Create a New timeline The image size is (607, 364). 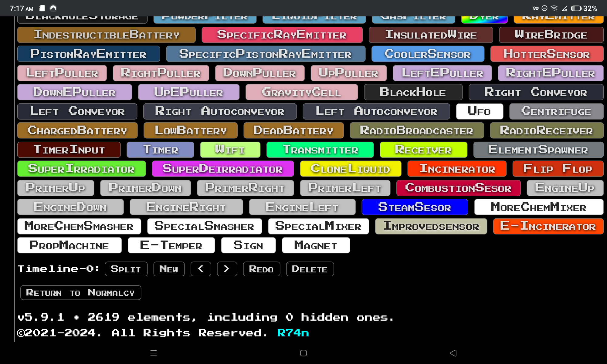169,269
